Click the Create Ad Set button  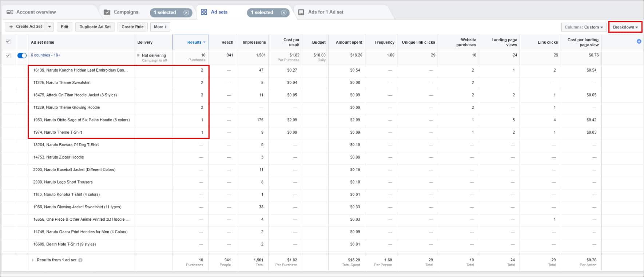(x=25, y=27)
